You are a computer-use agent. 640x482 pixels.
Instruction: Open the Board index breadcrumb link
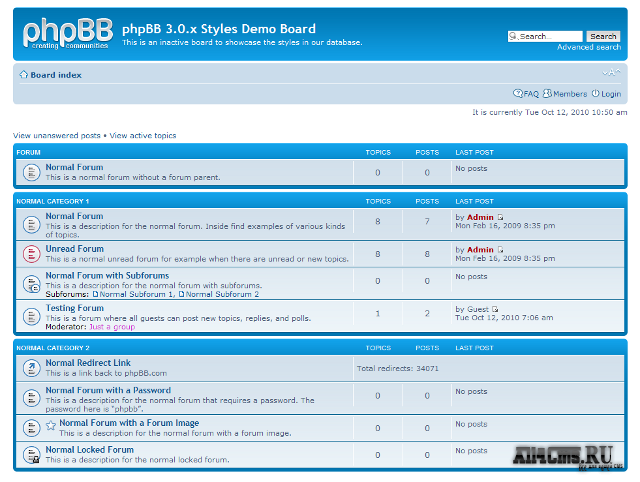point(56,75)
